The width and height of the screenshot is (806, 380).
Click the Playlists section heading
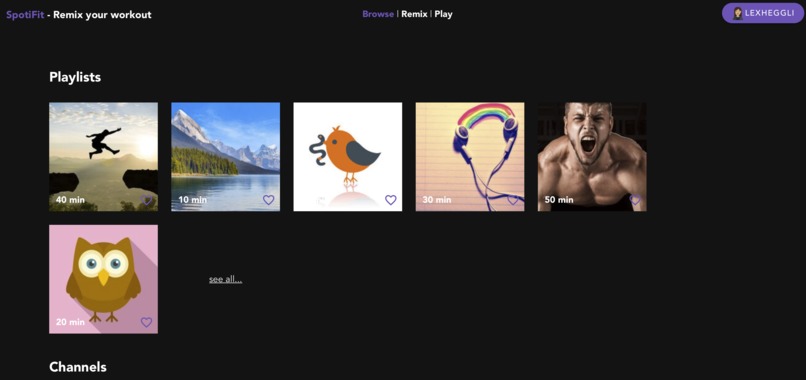coord(75,77)
